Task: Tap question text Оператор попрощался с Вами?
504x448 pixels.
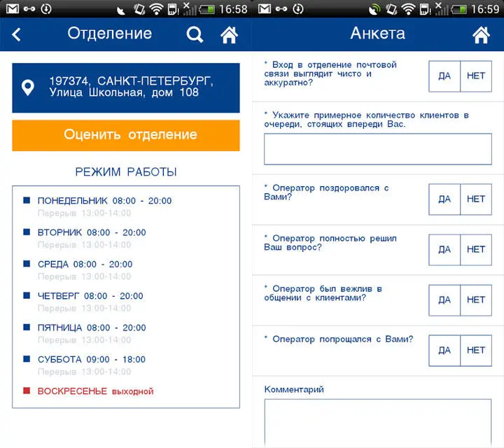Action: 339,339
